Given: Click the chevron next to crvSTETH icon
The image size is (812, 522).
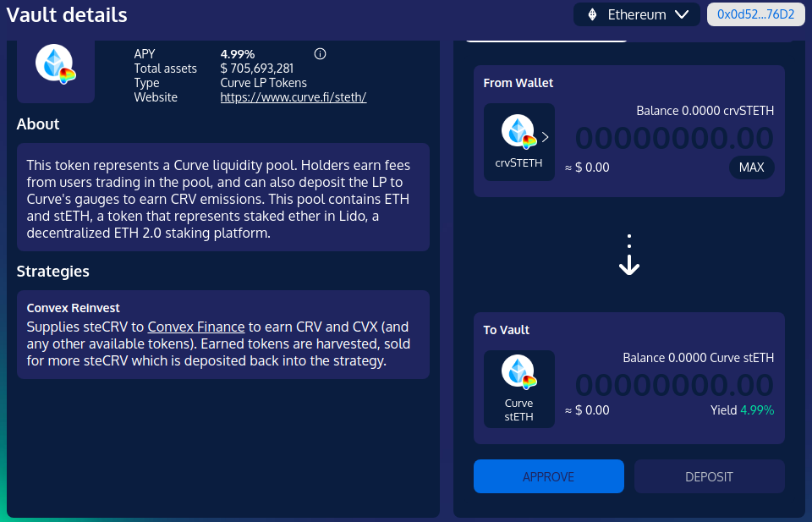Looking at the screenshot, I should (545, 137).
